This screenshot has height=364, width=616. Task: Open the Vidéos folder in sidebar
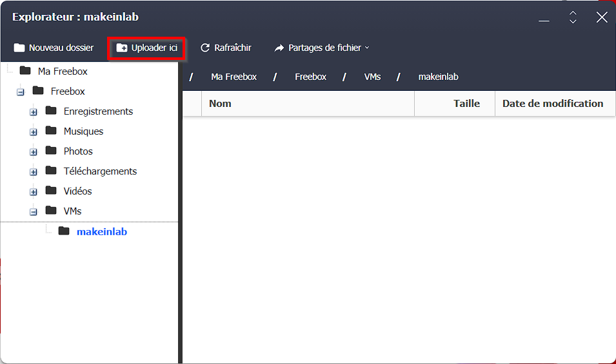click(77, 191)
